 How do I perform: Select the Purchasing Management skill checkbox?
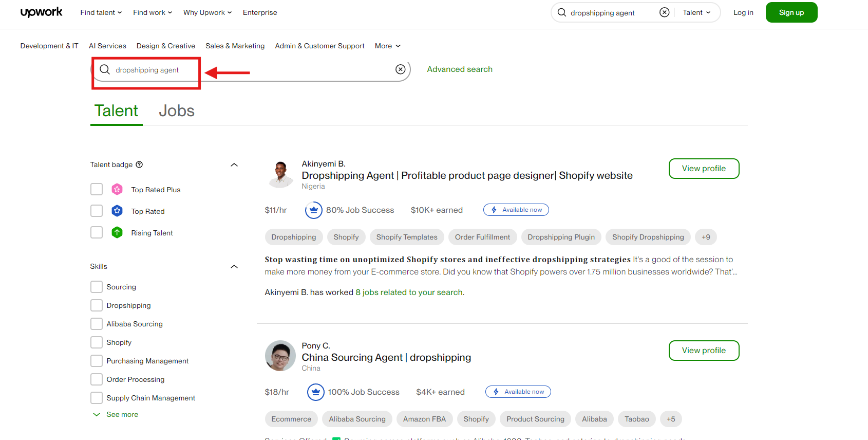pyautogui.click(x=97, y=361)
